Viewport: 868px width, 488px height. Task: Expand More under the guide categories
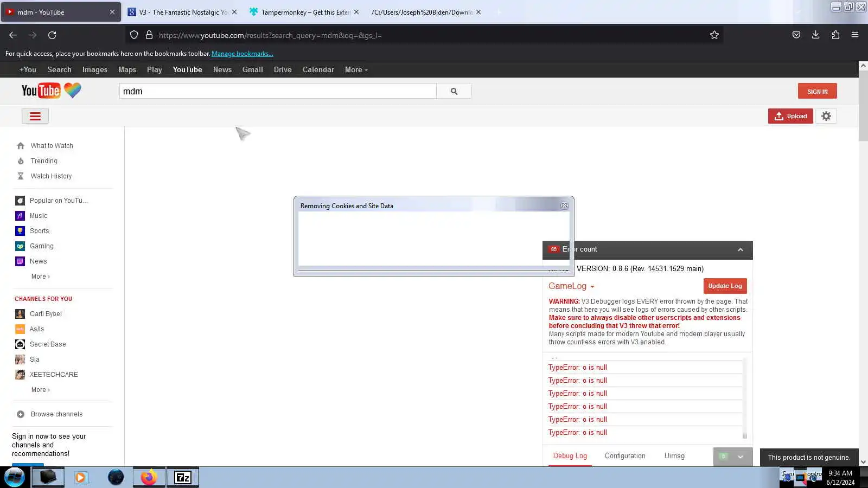pyautogui.click(x=40, y=277)
